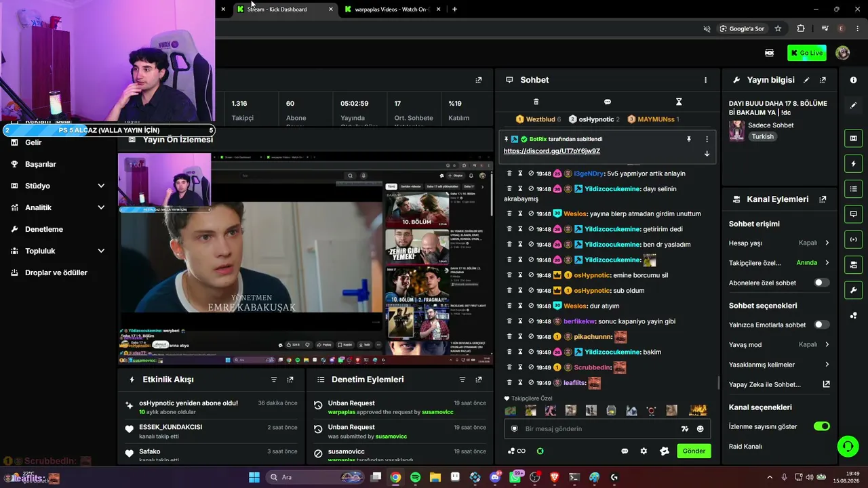The width and height of the screenshot is (868, 488).
Task: Unpin the BotRix pinned message
Action: (x=688, y=139)
